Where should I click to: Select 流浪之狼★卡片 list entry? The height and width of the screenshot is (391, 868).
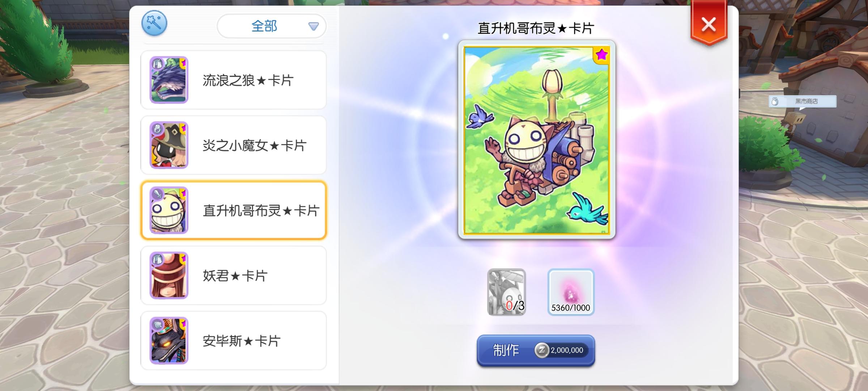coord(234,80)
